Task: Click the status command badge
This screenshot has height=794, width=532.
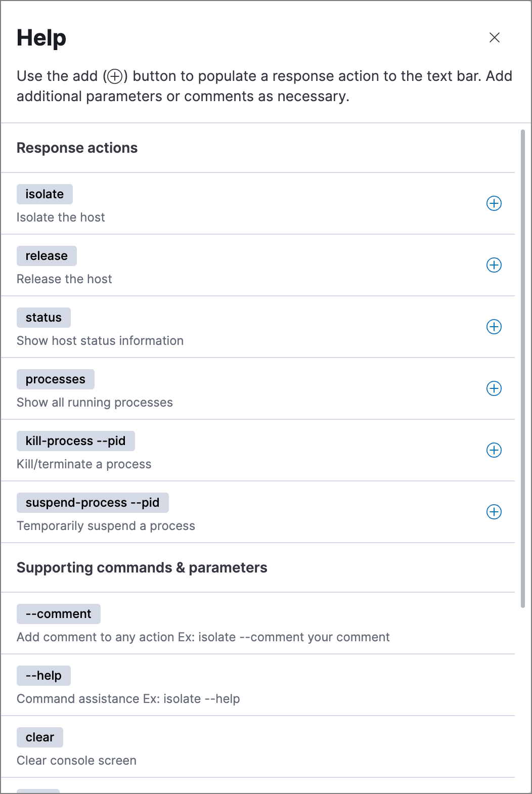Action: tap(43, 318)
